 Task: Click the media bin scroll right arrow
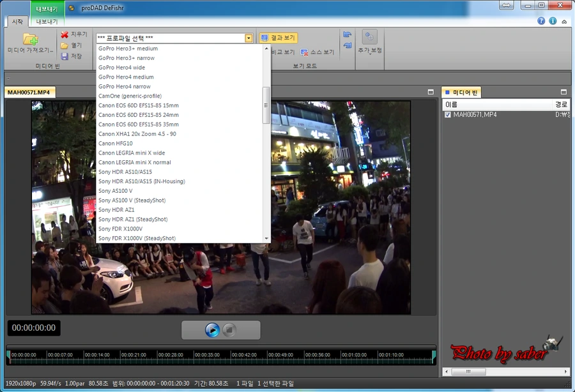point(565,372)
